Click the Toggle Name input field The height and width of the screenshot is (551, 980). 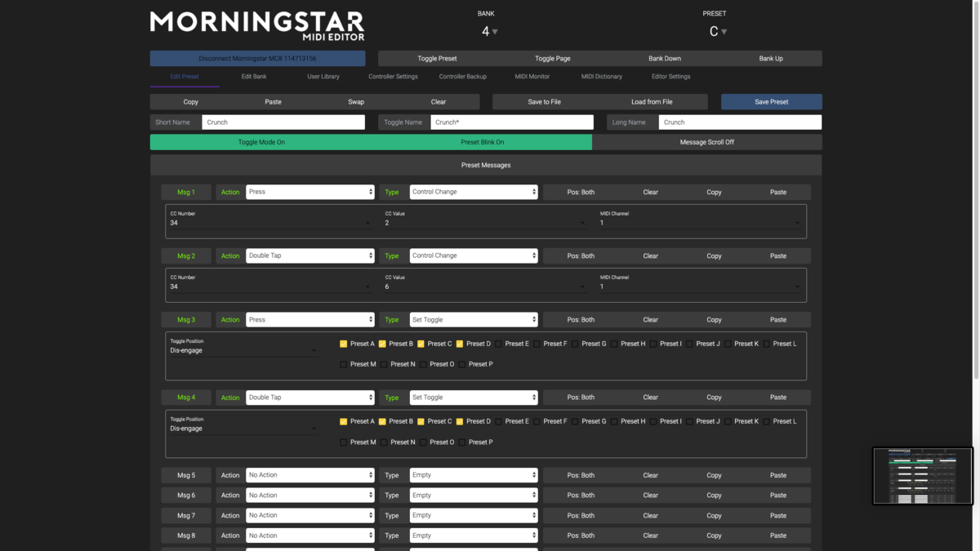coord(512,122)
